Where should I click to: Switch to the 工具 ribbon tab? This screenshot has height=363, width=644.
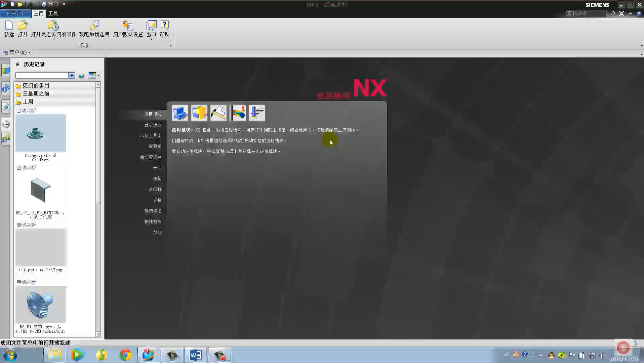(53, 13)
